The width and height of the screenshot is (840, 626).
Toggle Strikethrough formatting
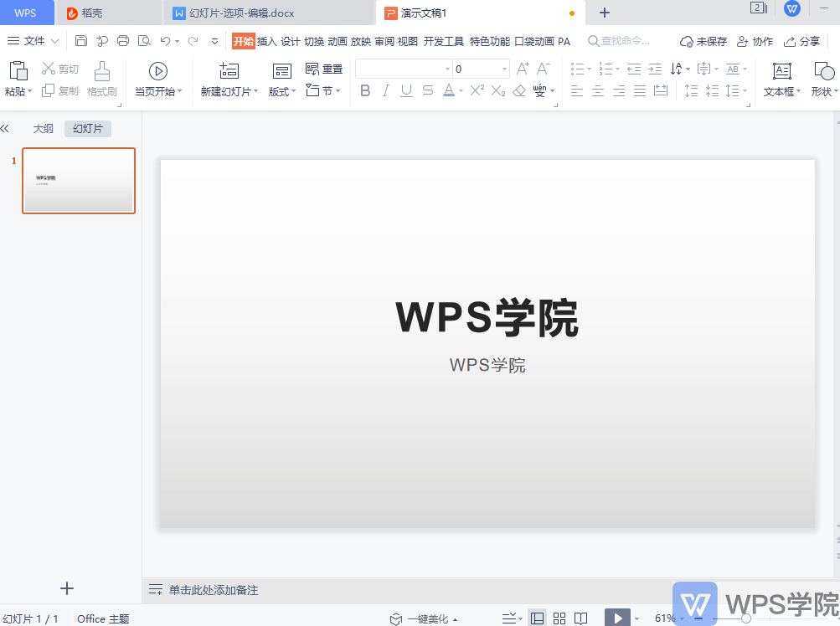427,90
